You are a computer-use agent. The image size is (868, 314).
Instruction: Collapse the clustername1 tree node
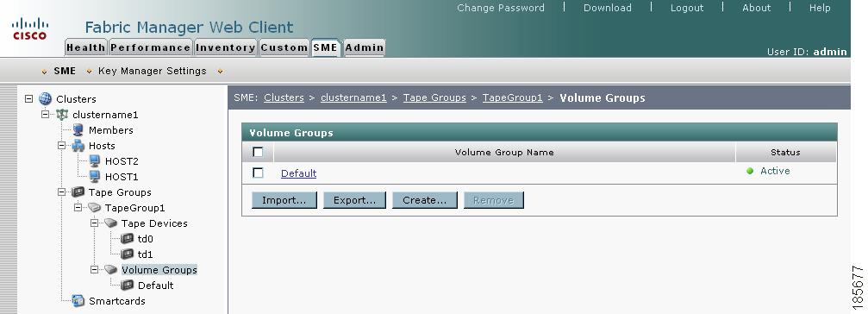pyautogui.click(x=46, y=115)
